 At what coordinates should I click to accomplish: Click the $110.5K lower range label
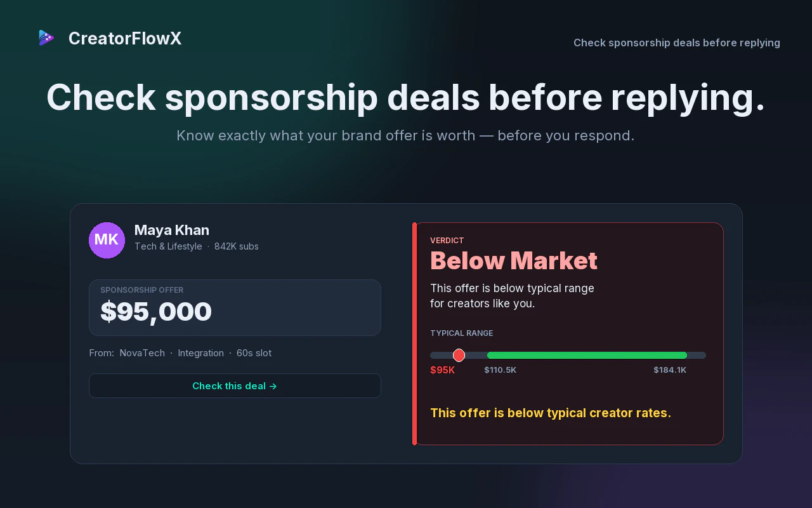(x=501, y=370)
